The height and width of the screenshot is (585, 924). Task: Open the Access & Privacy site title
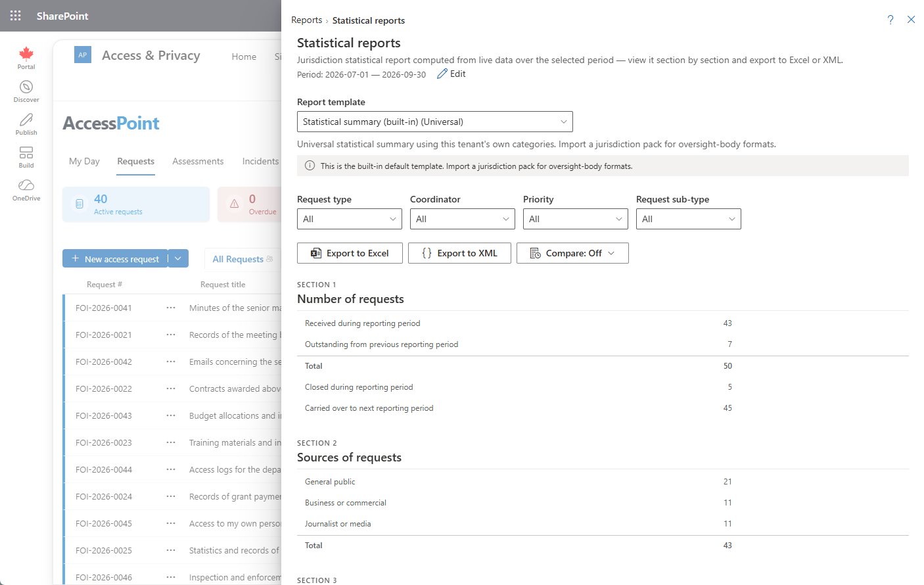151,55
